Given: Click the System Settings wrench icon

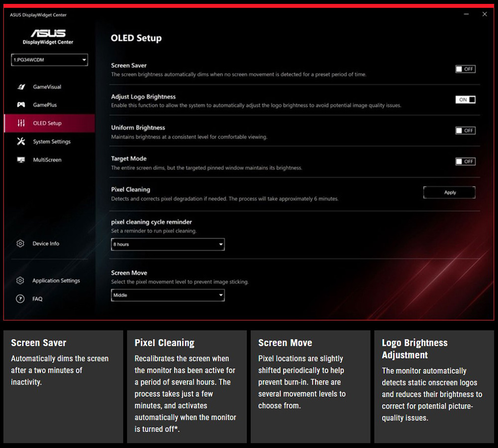Looking at the screenshot, I should pyautogui.click(x=20, y=141).
